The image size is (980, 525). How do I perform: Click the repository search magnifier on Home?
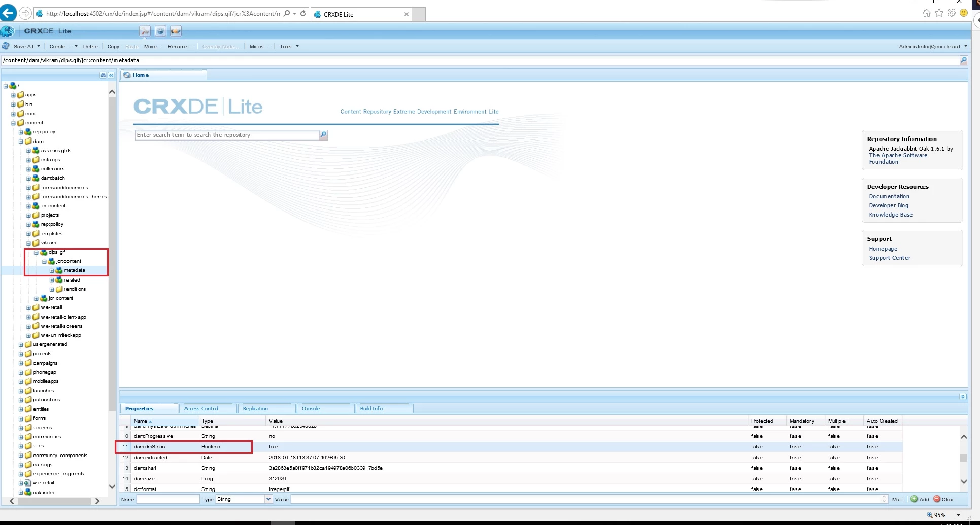tap(323, 135)
